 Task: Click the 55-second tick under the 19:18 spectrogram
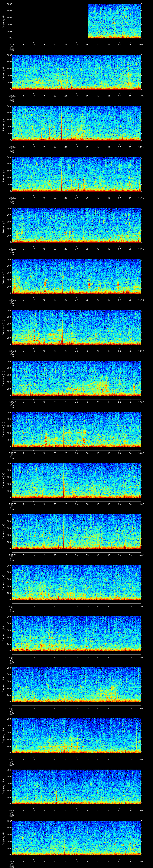(130, 504)
